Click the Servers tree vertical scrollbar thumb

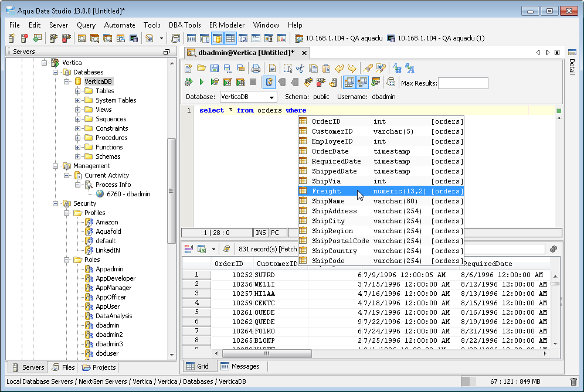pos(171,190)
